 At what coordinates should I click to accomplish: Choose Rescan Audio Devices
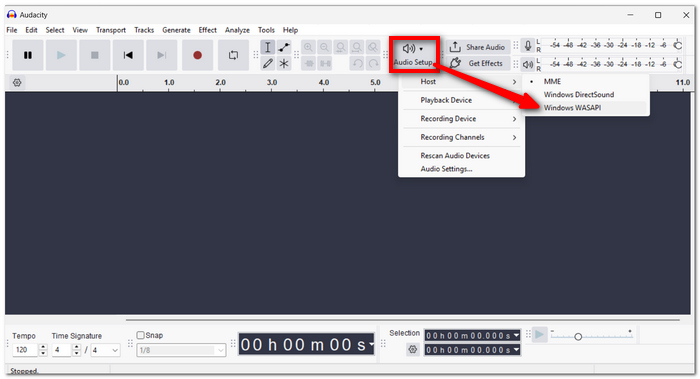tap(461, 156)
